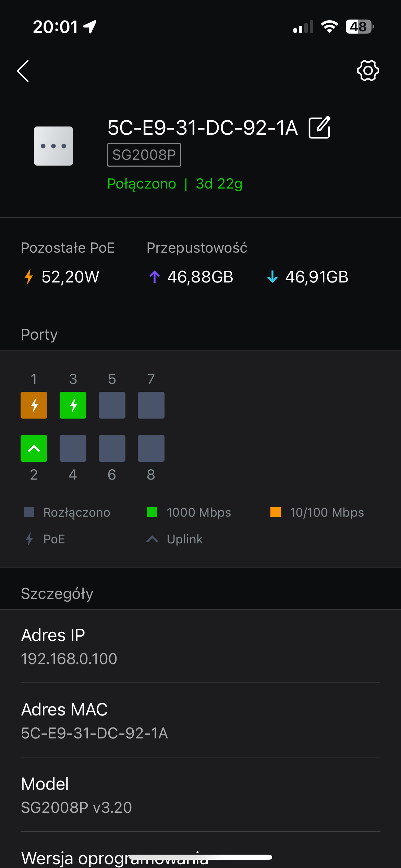Tap the edit device name icon

(x=319, y=128)
